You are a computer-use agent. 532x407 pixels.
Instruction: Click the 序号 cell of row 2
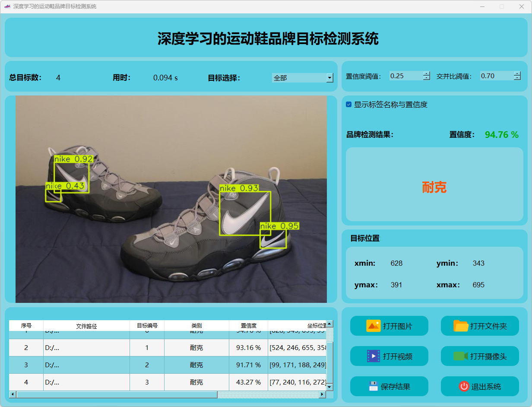coord(26,347)
